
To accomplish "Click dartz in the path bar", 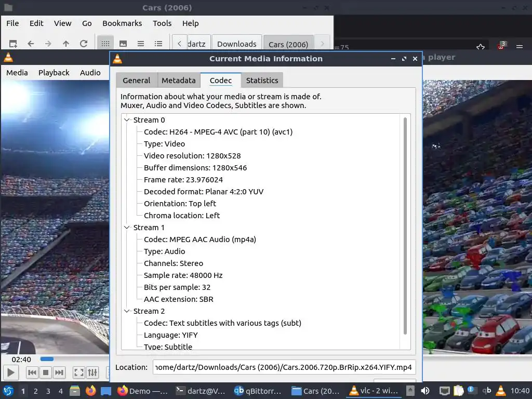I will (198, 44).
